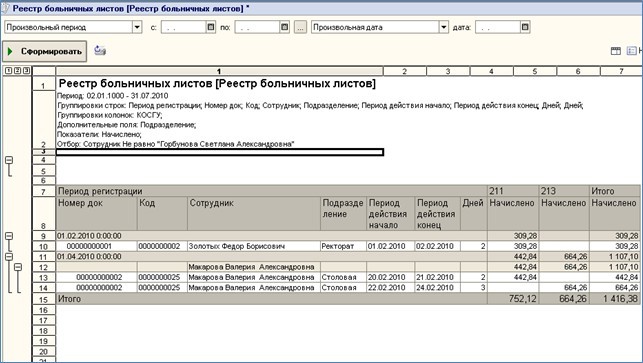Collapse the 01.02.2010 group rows
This screenshot has width=643, height=363.
(9, 236)
